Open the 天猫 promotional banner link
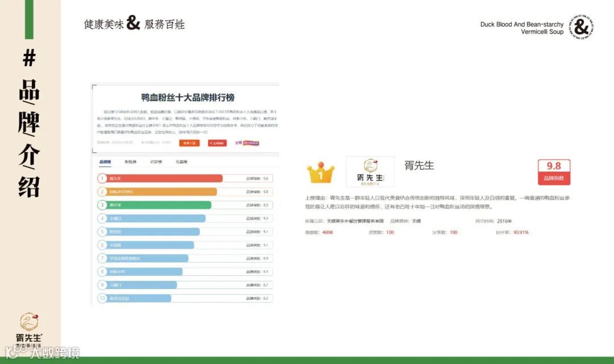Viewport: 614px width, 364px height. (x=247, y=143)
